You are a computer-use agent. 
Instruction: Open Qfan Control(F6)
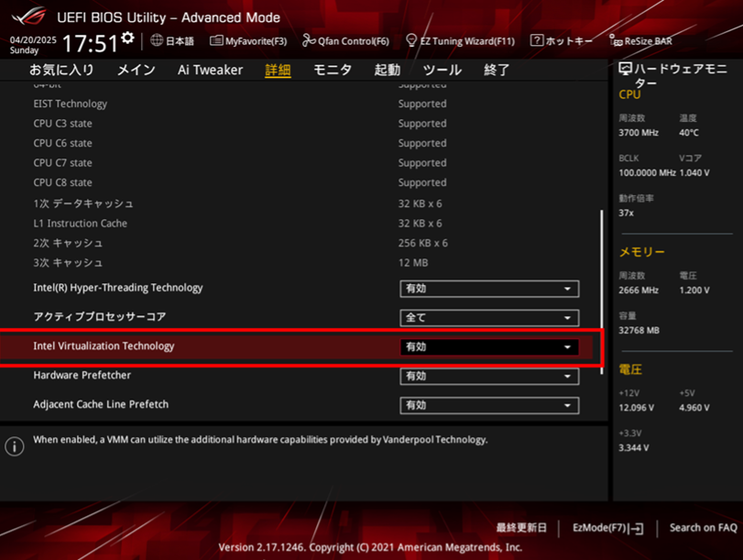pyautogui.click(x=346, y=40)
